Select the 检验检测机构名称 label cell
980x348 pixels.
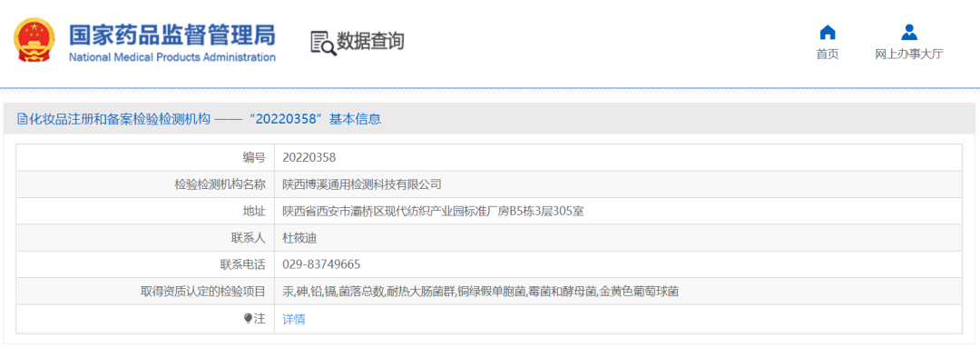(x=145, y=184)
